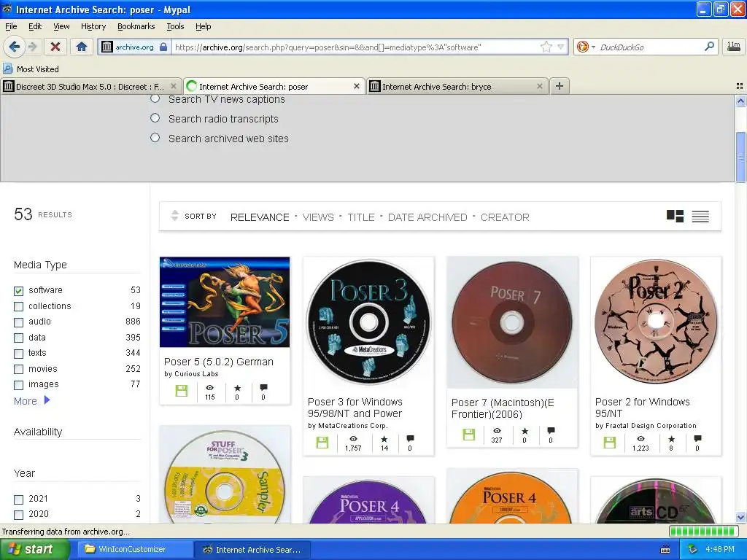The width and height of the screenshot is (747, 560).
Task: Sort results by Date Archived
Action: click(427, 217)
